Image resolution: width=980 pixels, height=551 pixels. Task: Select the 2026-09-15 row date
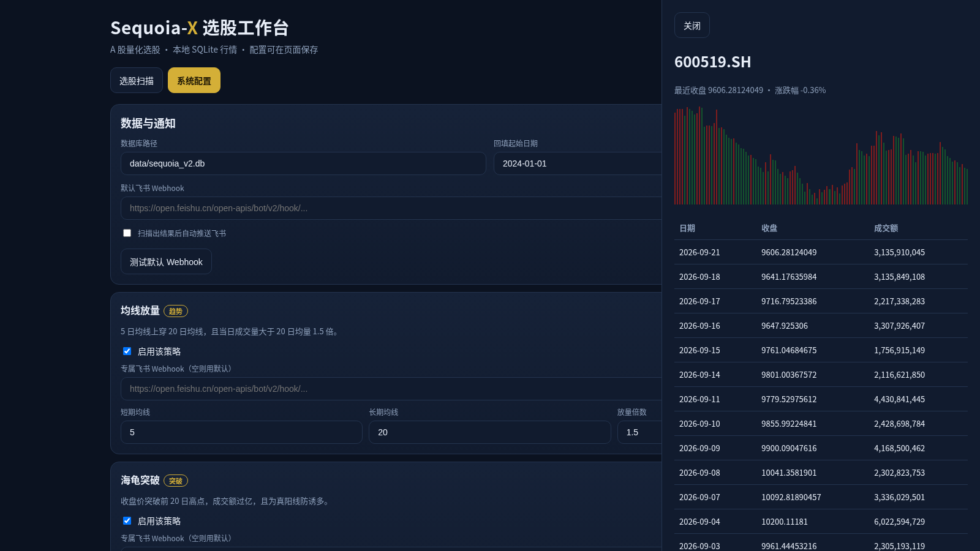699,350
